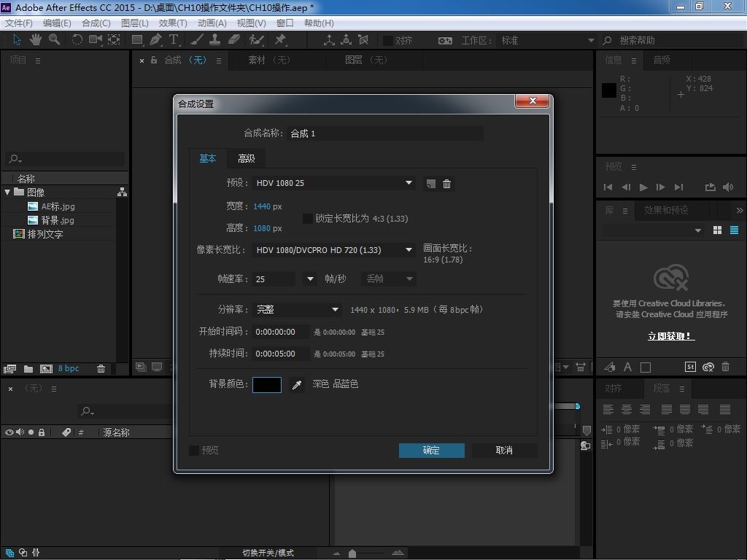Screen dimensions: 747x560
Task: Click the 背景颜色 color swatch
Action: pyautogui.click(x=267, y=385)
